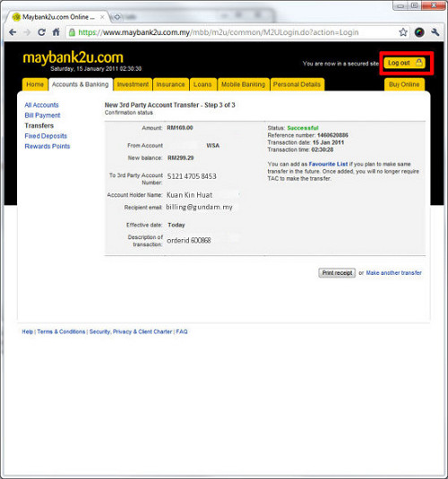Open the Insurance tab

tap(170, 84)
